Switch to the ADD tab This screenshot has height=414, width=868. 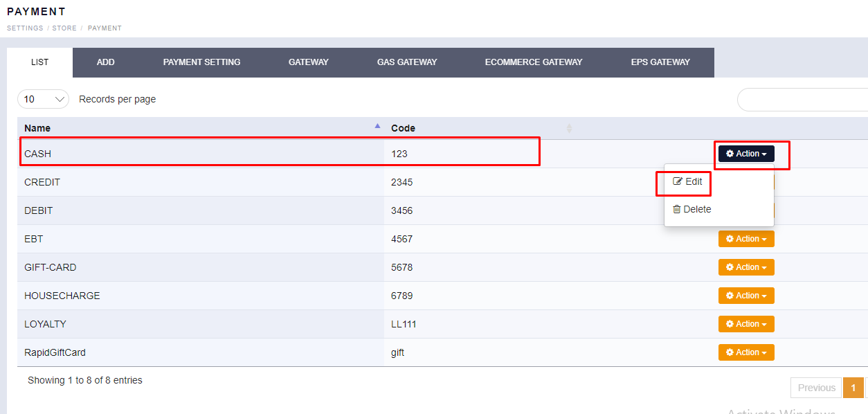coord(105,62)
